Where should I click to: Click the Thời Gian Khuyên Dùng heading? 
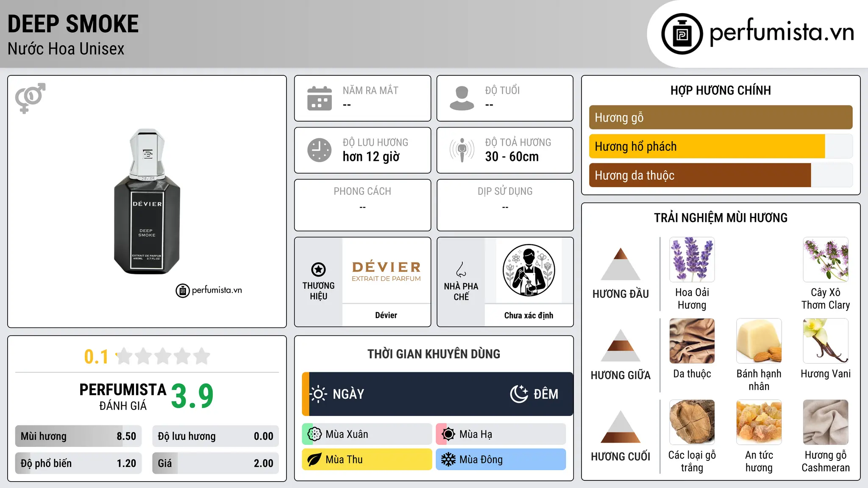(434, 354)
